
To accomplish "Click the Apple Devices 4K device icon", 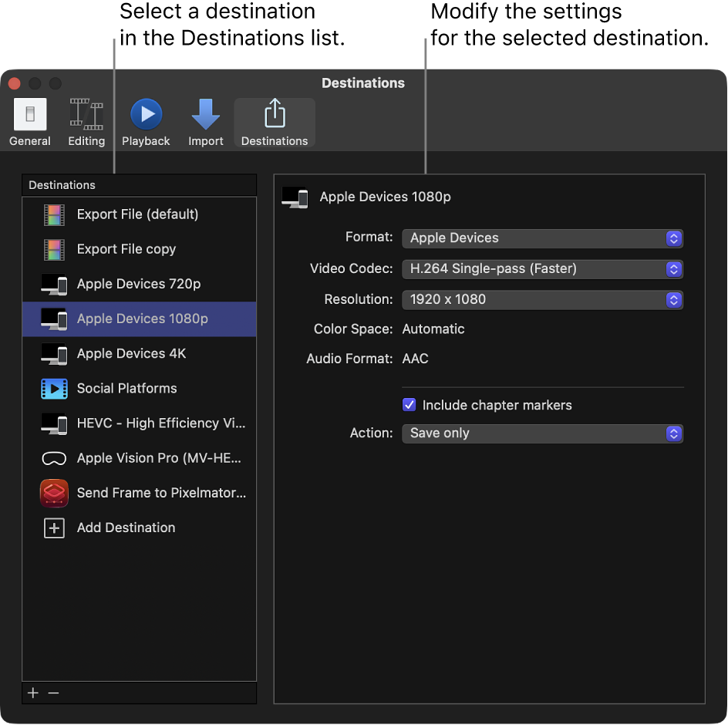I will click(x=54, y=354).
